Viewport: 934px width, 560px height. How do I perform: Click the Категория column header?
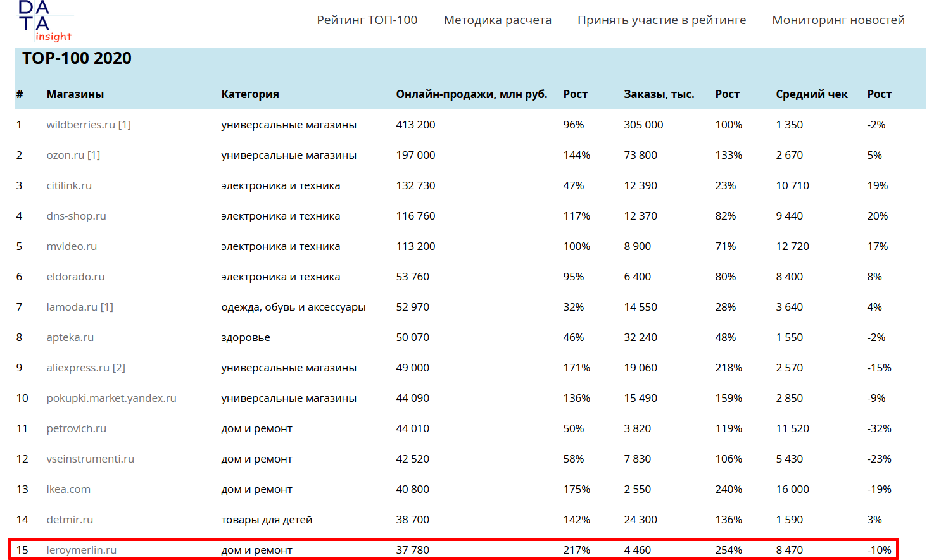pos(249,94)
